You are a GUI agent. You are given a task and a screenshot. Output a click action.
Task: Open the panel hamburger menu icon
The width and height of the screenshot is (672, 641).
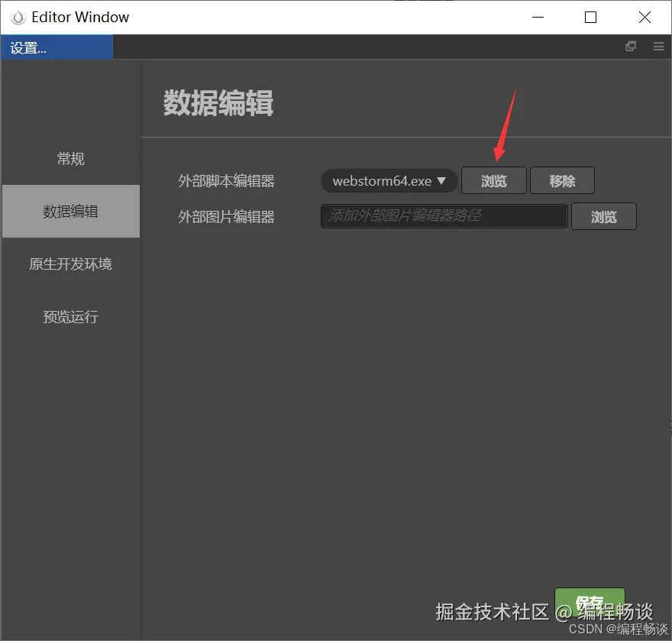[x=659, y=47]
